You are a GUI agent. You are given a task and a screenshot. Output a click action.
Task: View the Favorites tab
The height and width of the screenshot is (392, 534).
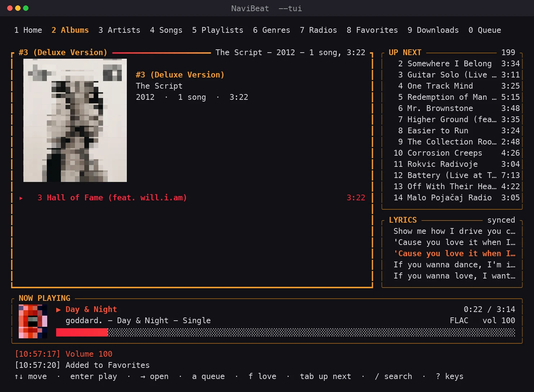pos(372,30)
